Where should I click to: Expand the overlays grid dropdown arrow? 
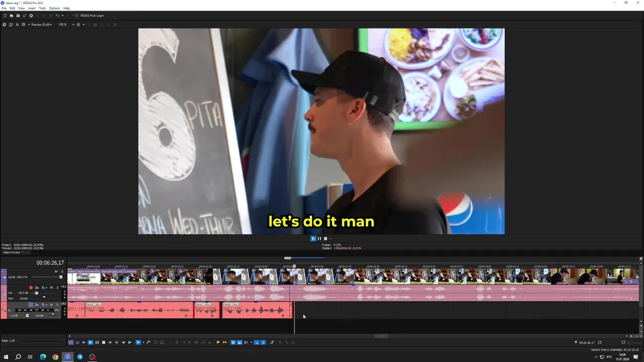[83, 25]
